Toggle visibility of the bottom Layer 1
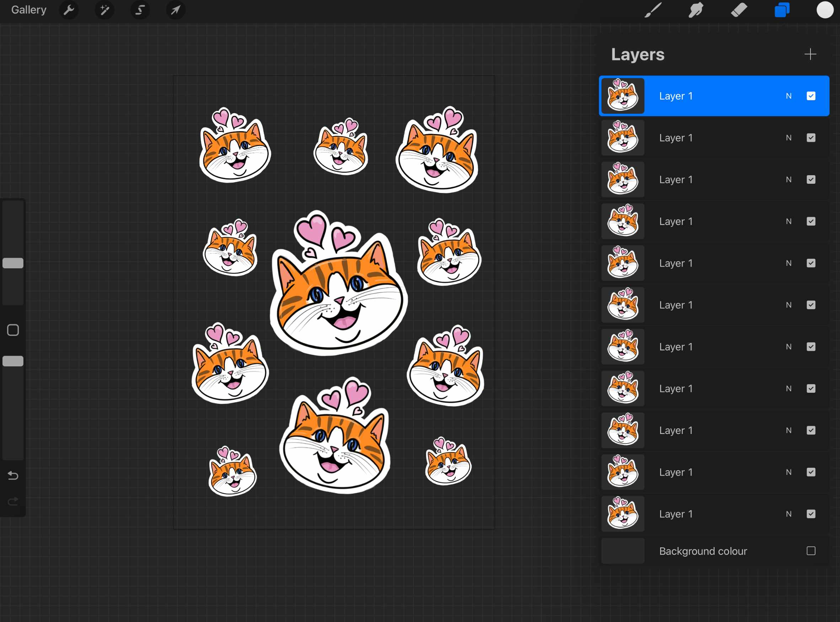Screen dimensions: 840x622 [x=811, y=514]
